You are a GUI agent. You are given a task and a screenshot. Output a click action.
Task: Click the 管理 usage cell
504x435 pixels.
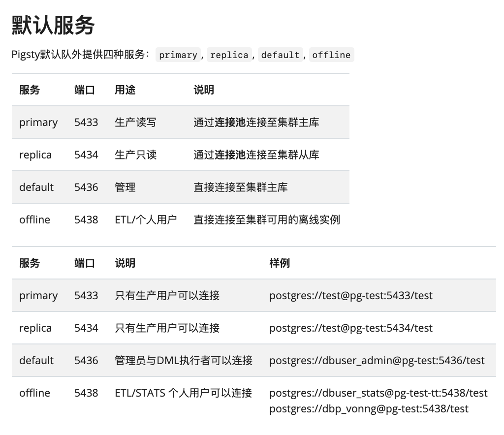click(125, 187)
